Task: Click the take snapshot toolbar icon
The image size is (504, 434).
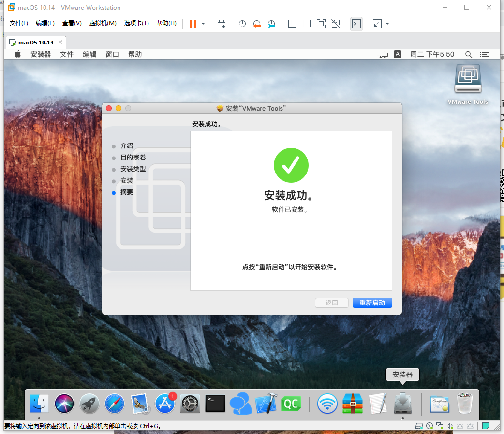Action: (x=242, y=23)
